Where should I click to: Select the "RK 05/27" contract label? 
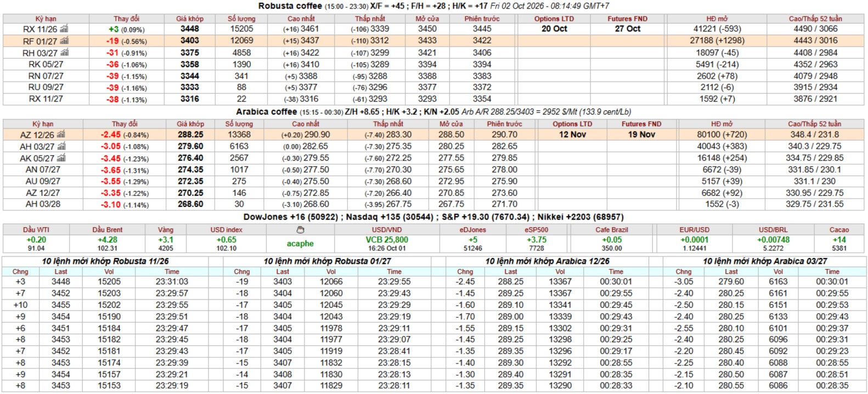46,64
